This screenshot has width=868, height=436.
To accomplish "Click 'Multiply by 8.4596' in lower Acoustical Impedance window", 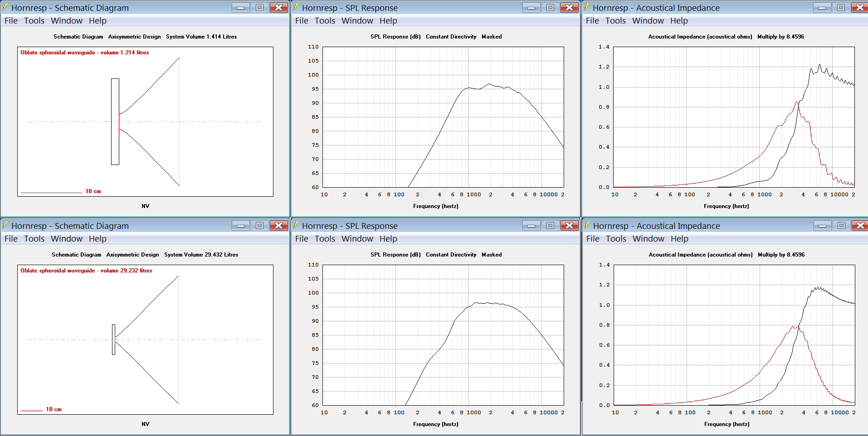I will 781,255.
